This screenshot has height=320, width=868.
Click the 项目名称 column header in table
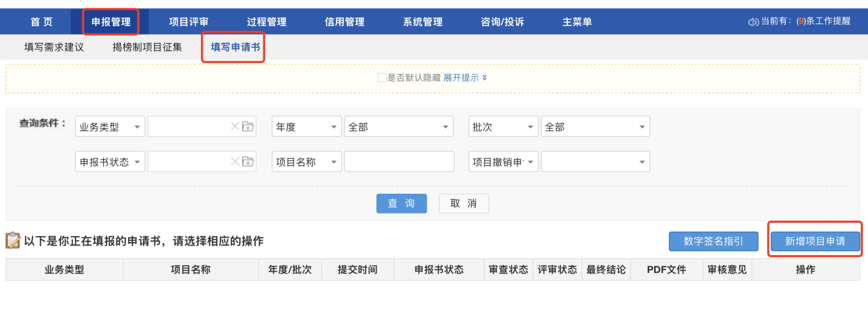tap(191, 270)
